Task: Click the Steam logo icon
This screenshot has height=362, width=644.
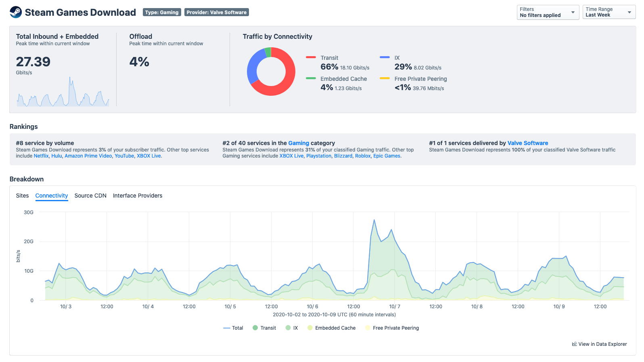Action: pyautogui.click(x=16, y=12)
